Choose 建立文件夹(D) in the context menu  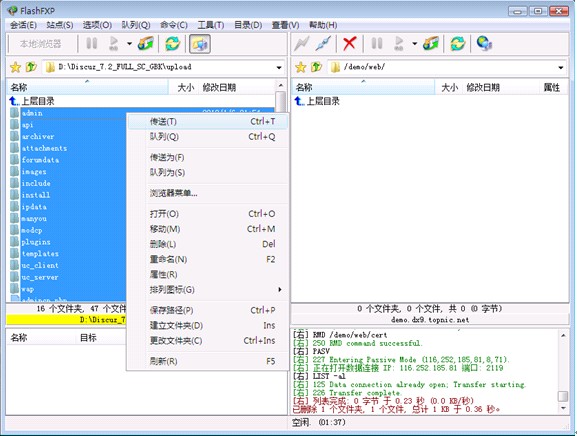208,326
